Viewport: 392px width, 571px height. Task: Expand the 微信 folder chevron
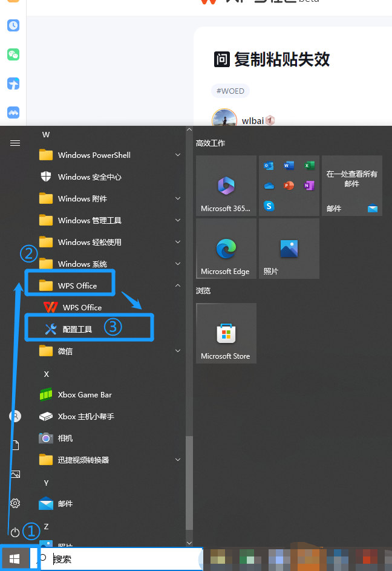[x=178, y=351]
